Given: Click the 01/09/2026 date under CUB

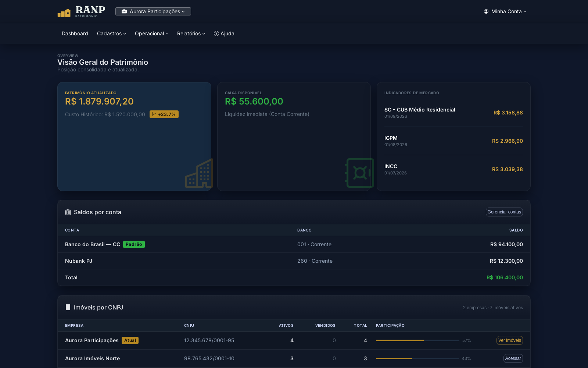Looking at the screenshot, I should [x=396, y=116].
